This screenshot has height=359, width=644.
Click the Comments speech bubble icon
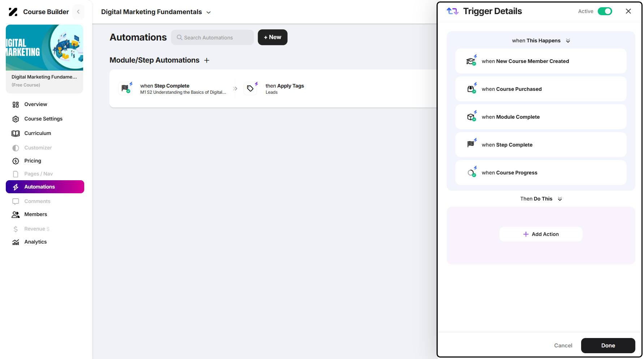16,202
